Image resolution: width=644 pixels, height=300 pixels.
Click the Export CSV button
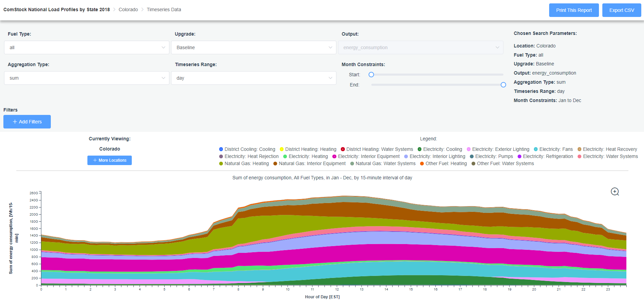(x=621, y=10)
